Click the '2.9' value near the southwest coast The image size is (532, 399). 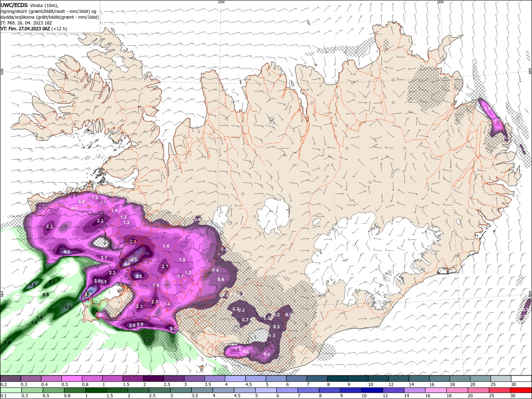tap(140, 324)
